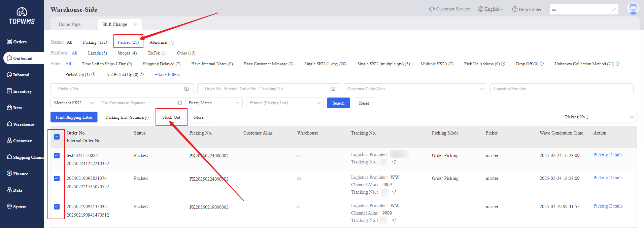This screenshot has width=644, height=228.
Task: Uncheck order 20250219094133032 checkbox
Action: coord(57,207)
